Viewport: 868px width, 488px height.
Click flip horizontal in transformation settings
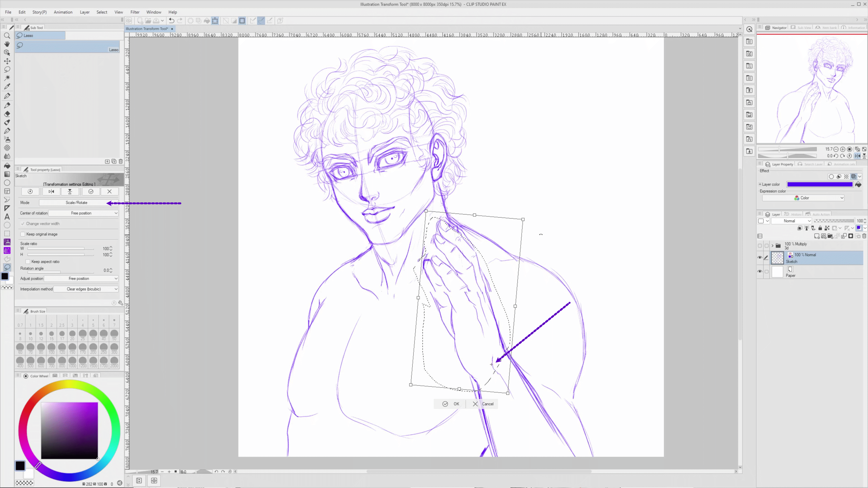tap(51, 191)
